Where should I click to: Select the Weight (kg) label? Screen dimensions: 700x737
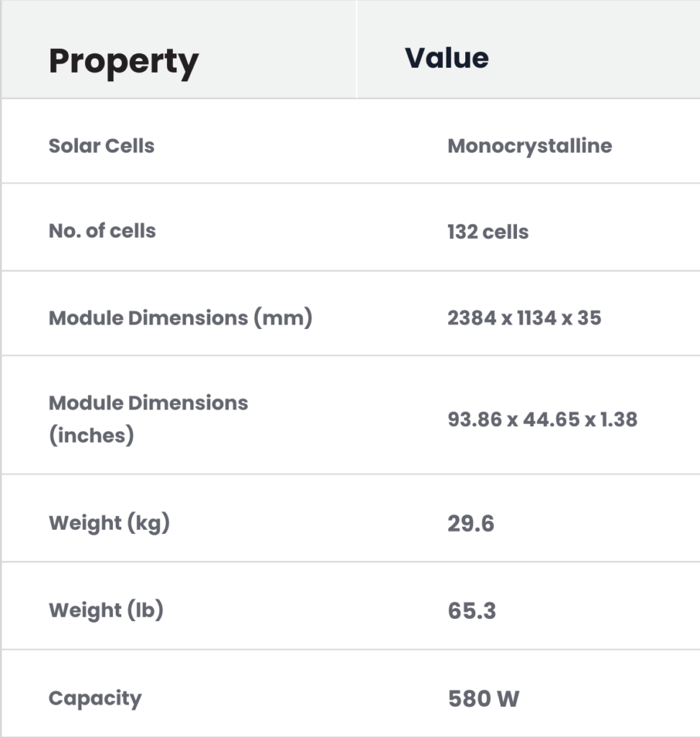pos(109,523)
